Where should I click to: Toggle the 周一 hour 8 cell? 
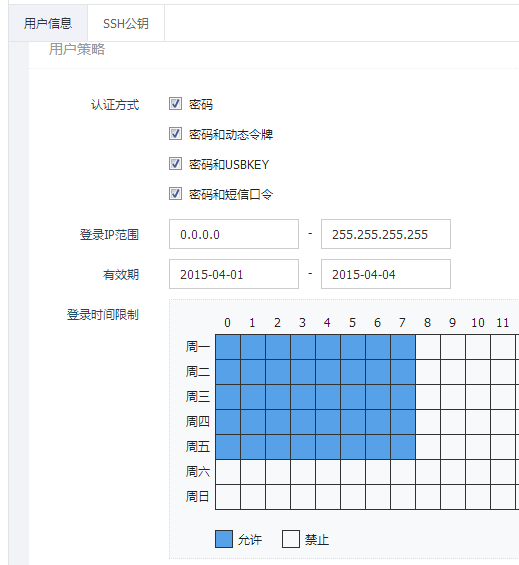click(428, 347)
